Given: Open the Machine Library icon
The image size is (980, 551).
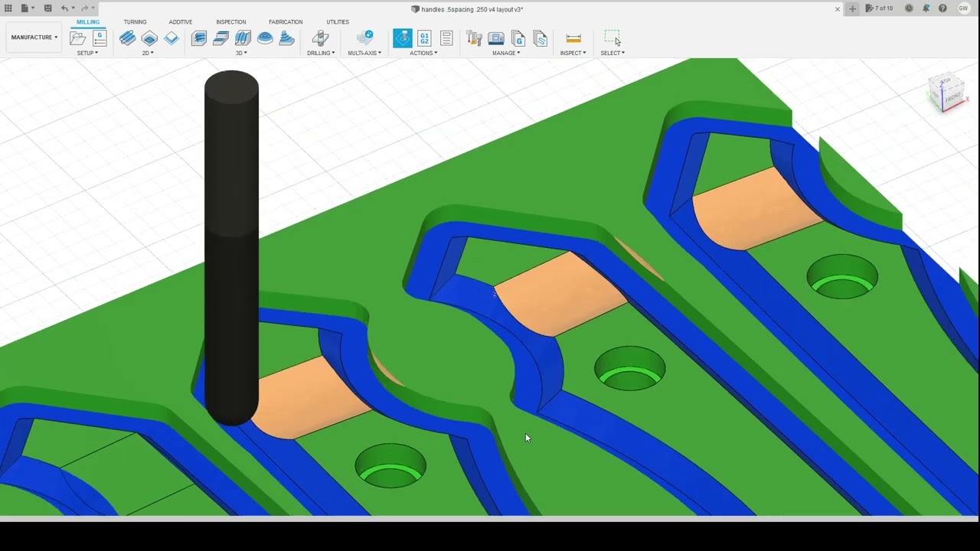Looking at the screenshot, I should [496, 38].
